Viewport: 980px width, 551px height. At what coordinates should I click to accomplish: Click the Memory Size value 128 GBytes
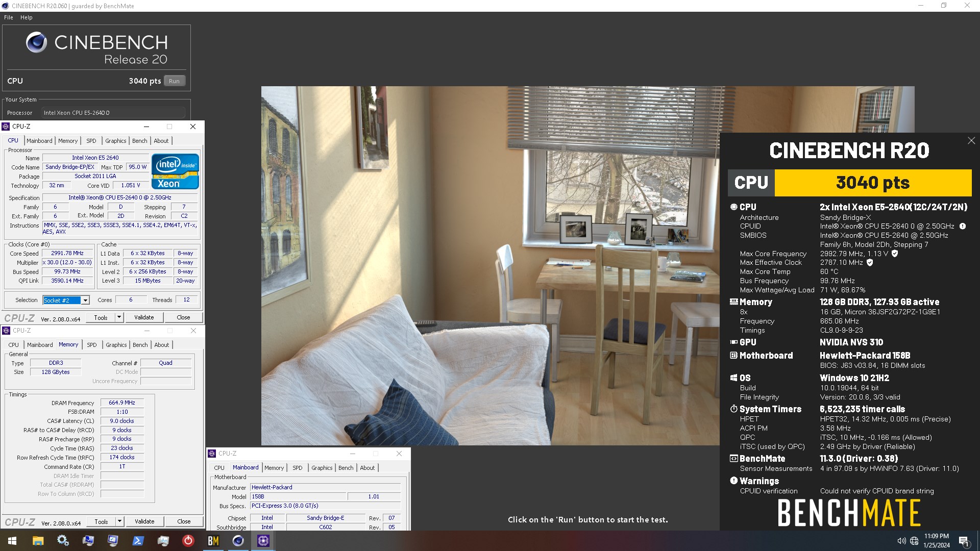tap(56, 372)
